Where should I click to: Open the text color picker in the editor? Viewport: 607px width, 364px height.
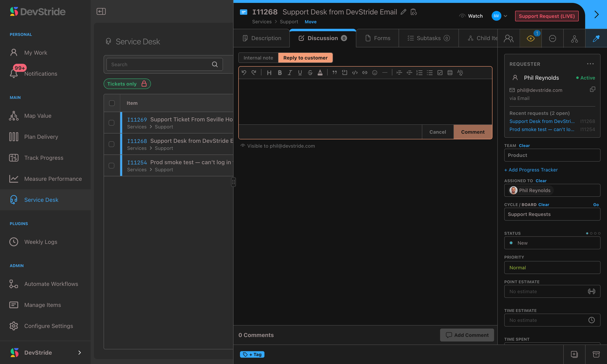point(320,73)
